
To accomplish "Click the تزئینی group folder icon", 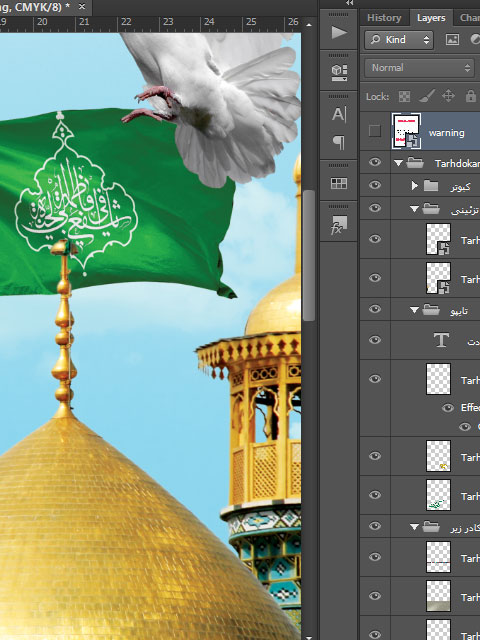I will pos(431,209).
